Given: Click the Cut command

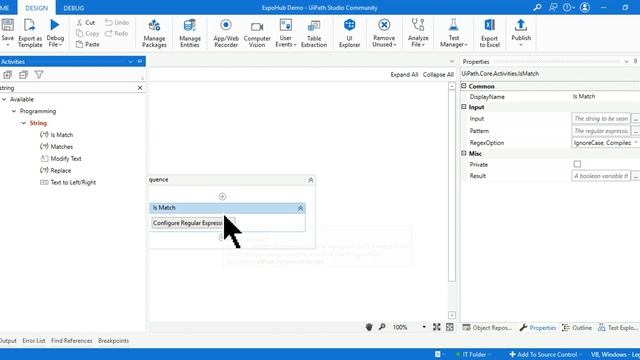Looking at the screenshot, I should pyautogui.click(x=86, y=22).
